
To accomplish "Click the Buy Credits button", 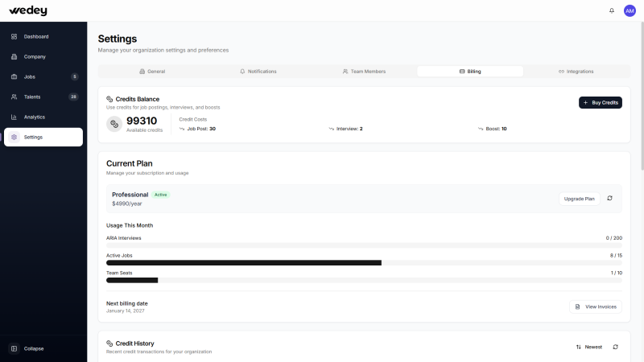I will click(x=600, y=102).
